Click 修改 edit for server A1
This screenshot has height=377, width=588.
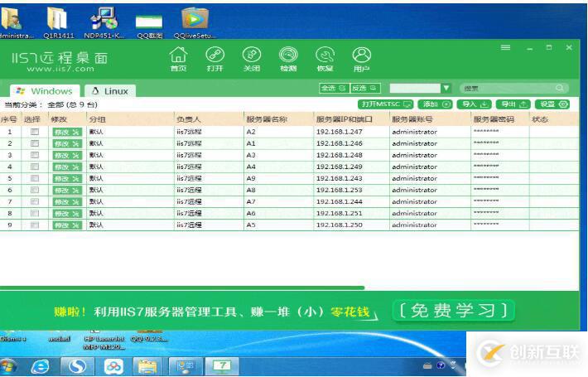pyautogui.click(x=67, y=143)
